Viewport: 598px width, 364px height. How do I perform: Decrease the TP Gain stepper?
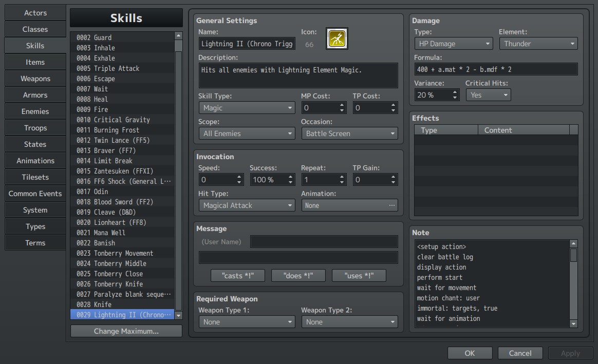point(393,182)
